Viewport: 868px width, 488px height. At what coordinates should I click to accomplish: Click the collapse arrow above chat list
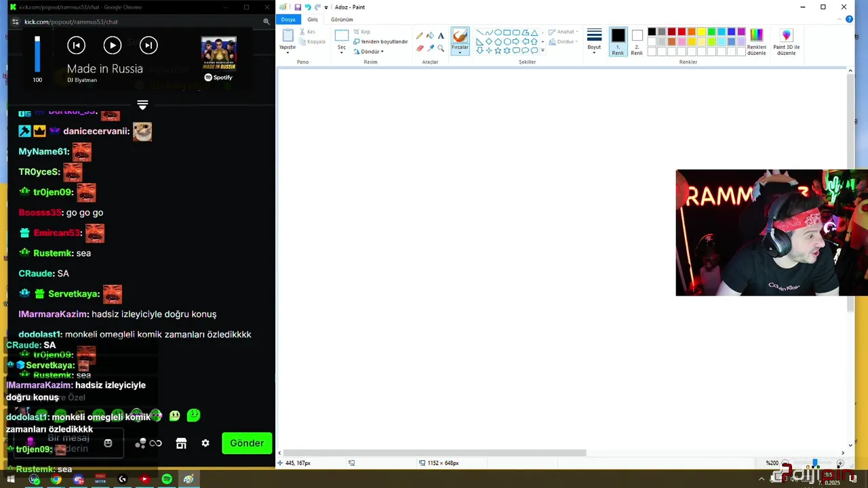[142, 105]
